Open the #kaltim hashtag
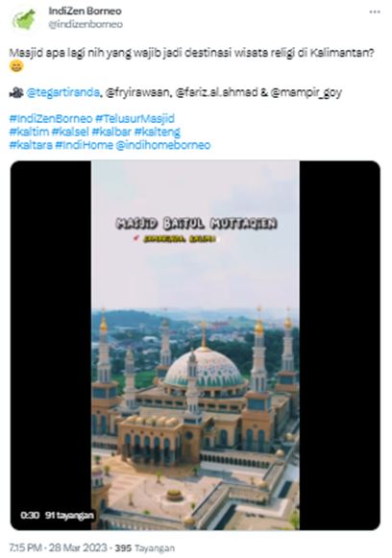The height and width of the screenshot is (558, 392). [x=29, y=132]
